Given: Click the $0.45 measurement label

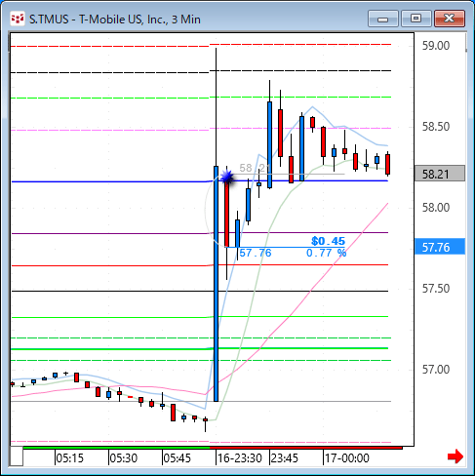Looking at the screenshot, I should coord(328,241).
